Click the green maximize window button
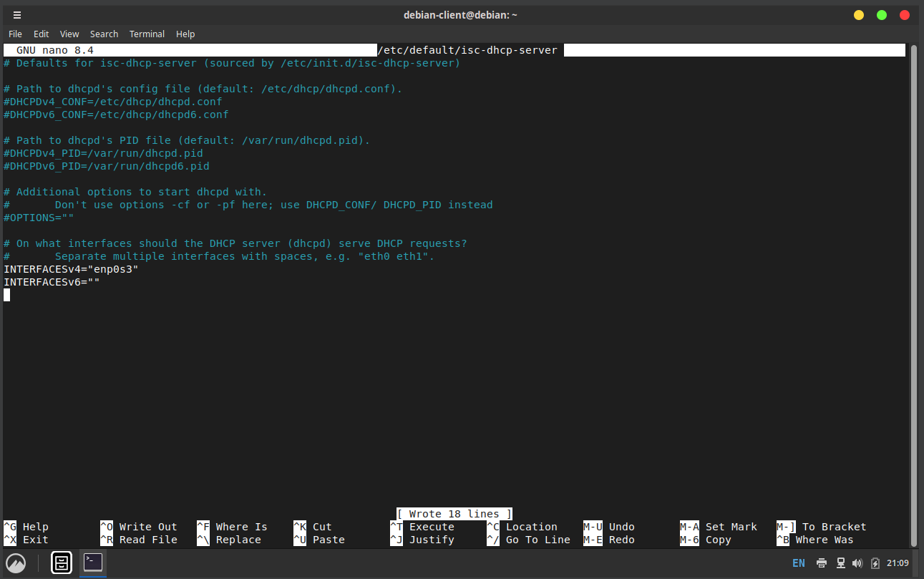Viewport: 924px width, 579px height. click(x=882, y=15)
